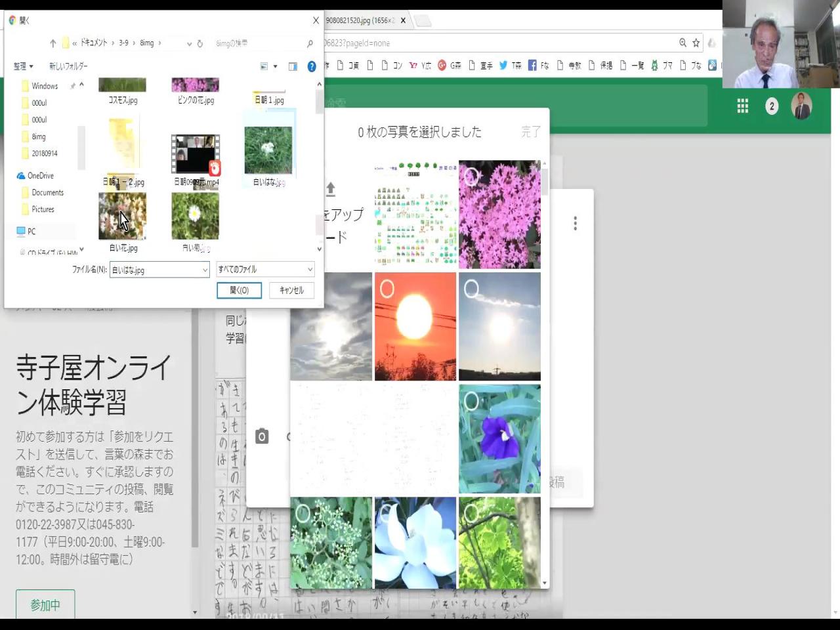Open the 一覧 bookmark
Screen dimensions: 840x630
tap(632, 65)
